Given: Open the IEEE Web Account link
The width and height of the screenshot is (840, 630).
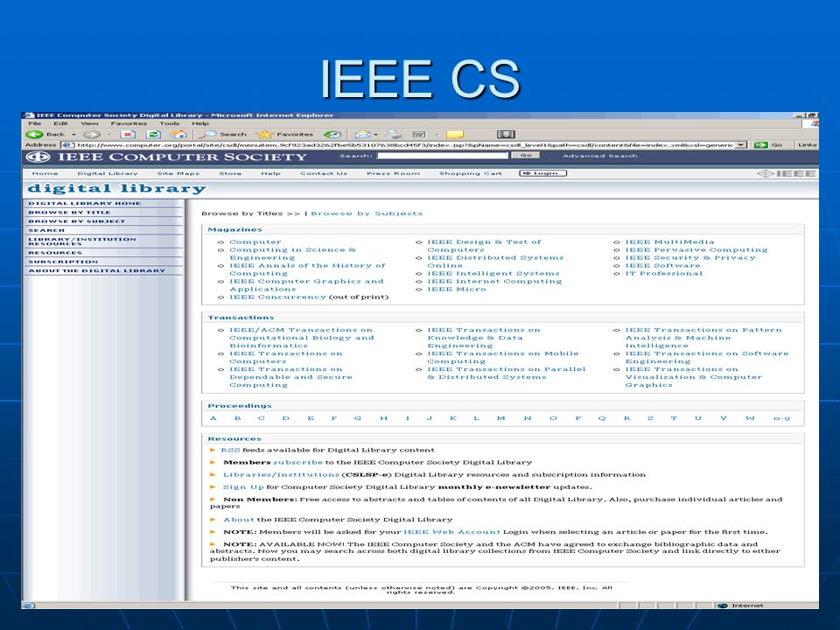Looking at the screenshot, I should click(x=451, y=532).
